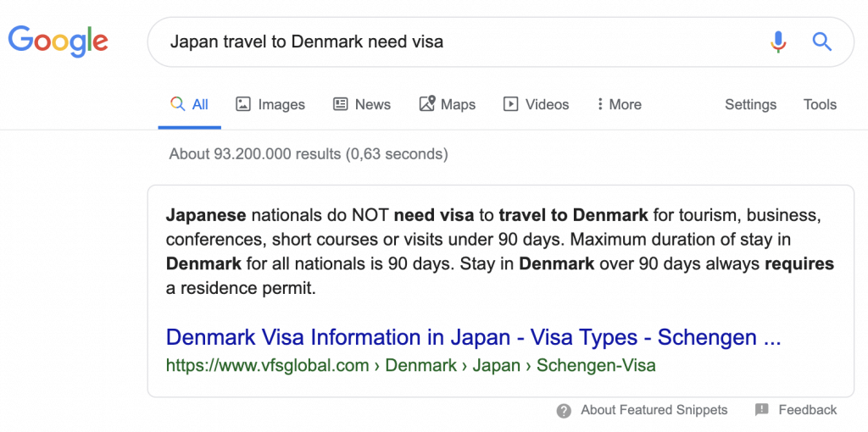This screenshot has width=868, height=432.
Task: Switch to the Images label tab
Action: click(x=281, y=104)
